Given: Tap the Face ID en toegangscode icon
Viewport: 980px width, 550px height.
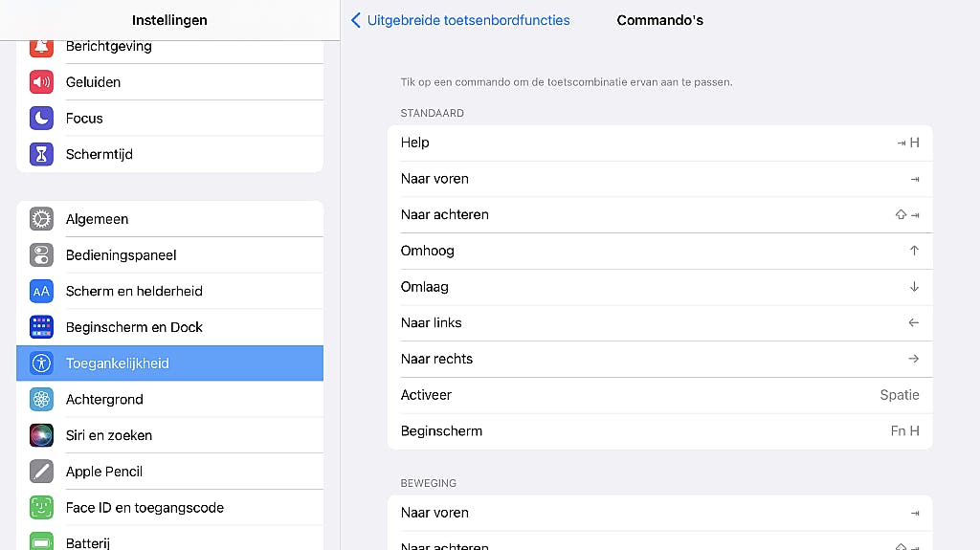Looking at the screenshot, I should click(x=41, y=508).
